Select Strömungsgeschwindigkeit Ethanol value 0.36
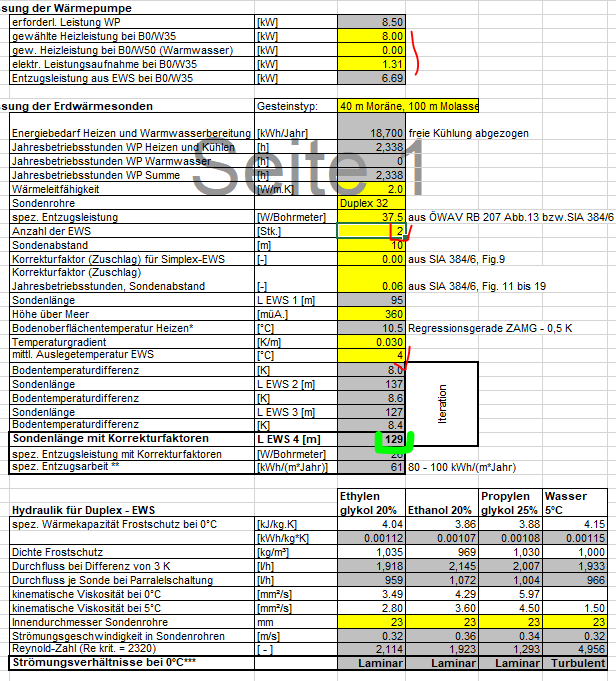The height and width of the screenshot is (681, 616). [x=442, y=636]
